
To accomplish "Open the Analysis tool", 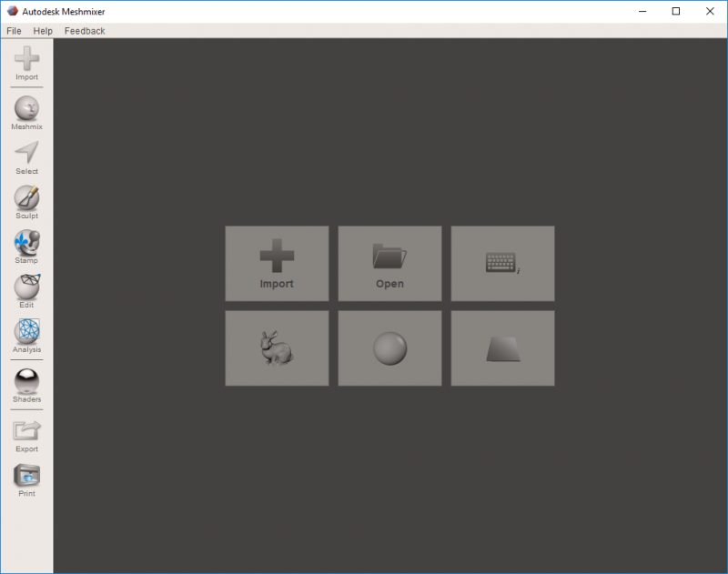I will tap(26, 336).
